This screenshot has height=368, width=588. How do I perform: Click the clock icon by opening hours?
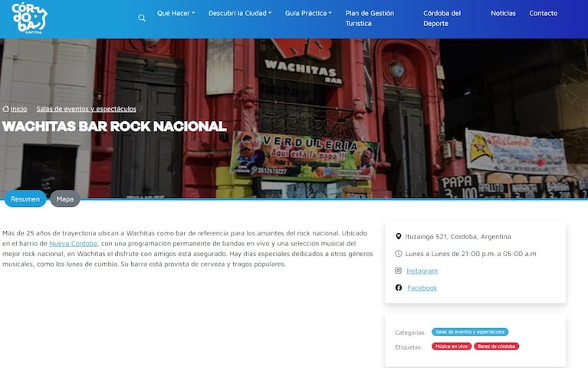pos(398,254)
